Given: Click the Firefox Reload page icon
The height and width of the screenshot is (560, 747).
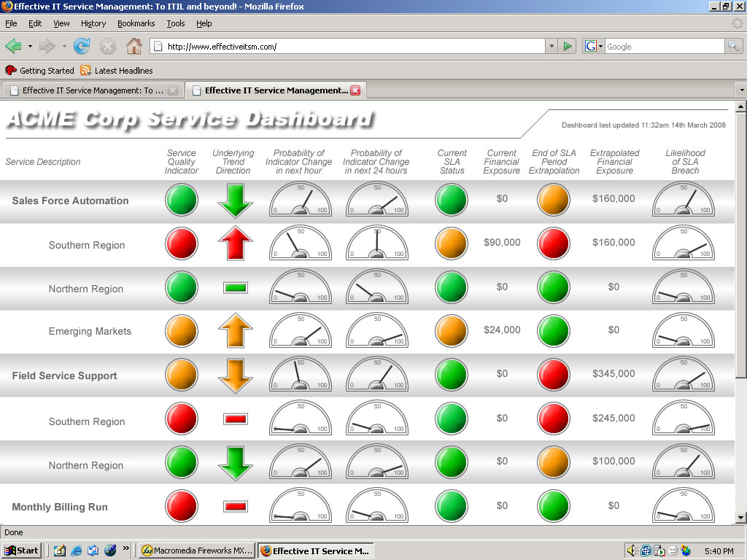Looking at the screenshot, I should point(82,47).
